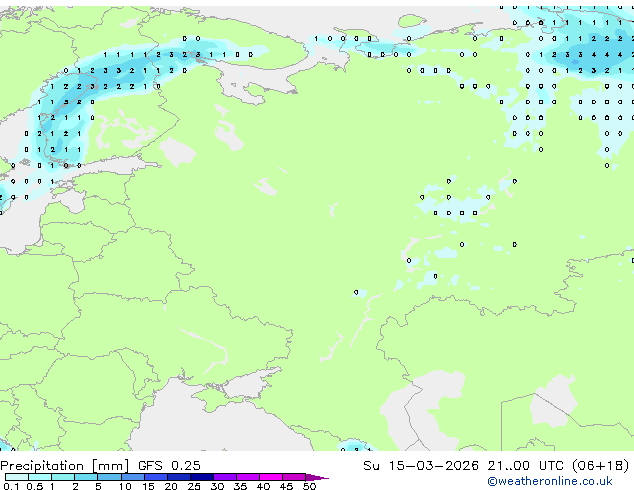Open the weatheronline.co.uk copyright link
Screen dimensions: 634x490
point(550,481)
